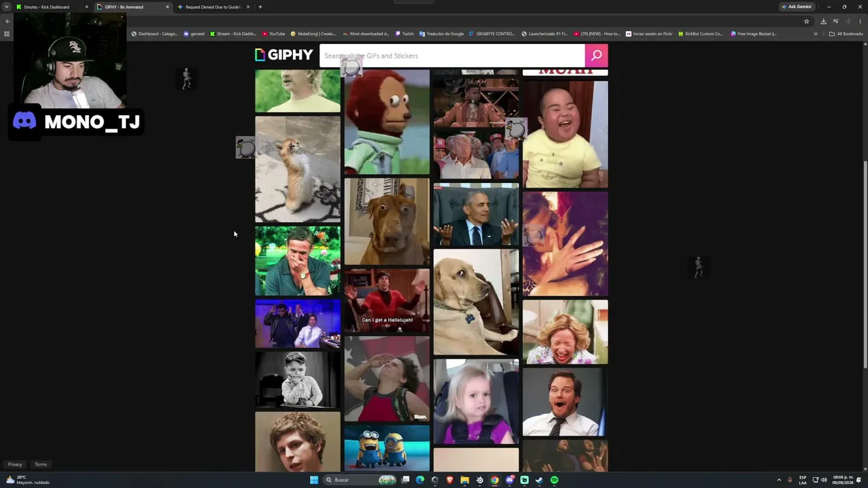Open GIGABYTE CONTRO... bookmark
Image resolution: width=868 pixels, height=488 pixels.
pyautogui.click(x=492, y=34)
